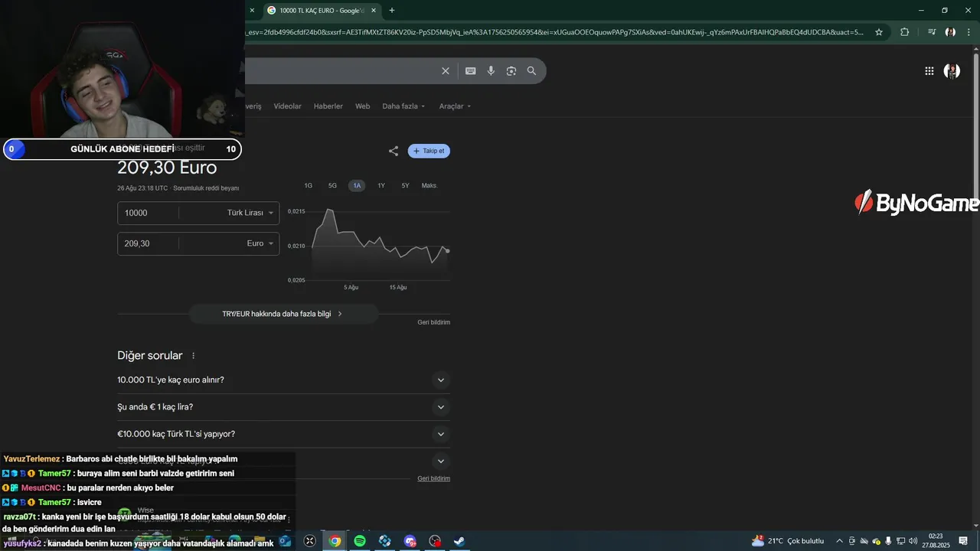
Task: Open the Araçlar dropdown menu
Action: coord(455,106)
